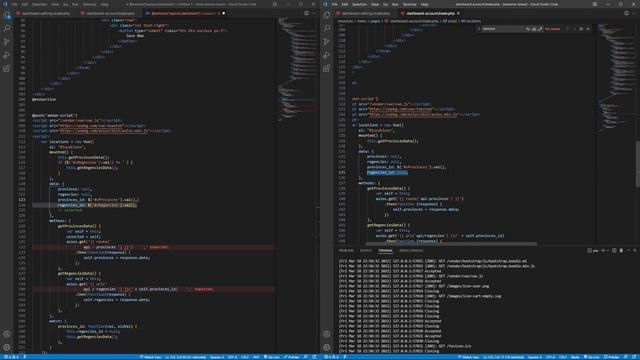Close the dashboard-account.blade.php tab in right window

click(458, 13)
